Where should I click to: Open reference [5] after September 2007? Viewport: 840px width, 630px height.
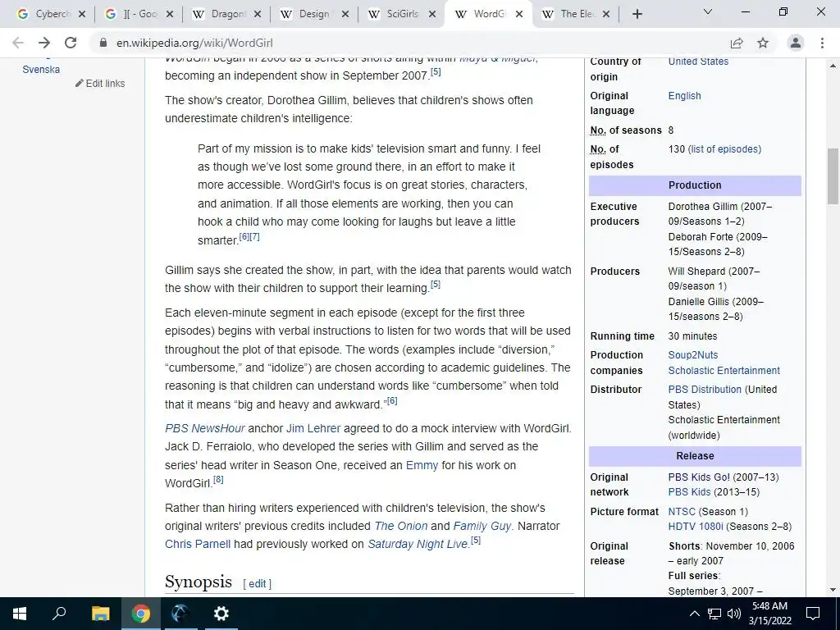click(436, 72)
